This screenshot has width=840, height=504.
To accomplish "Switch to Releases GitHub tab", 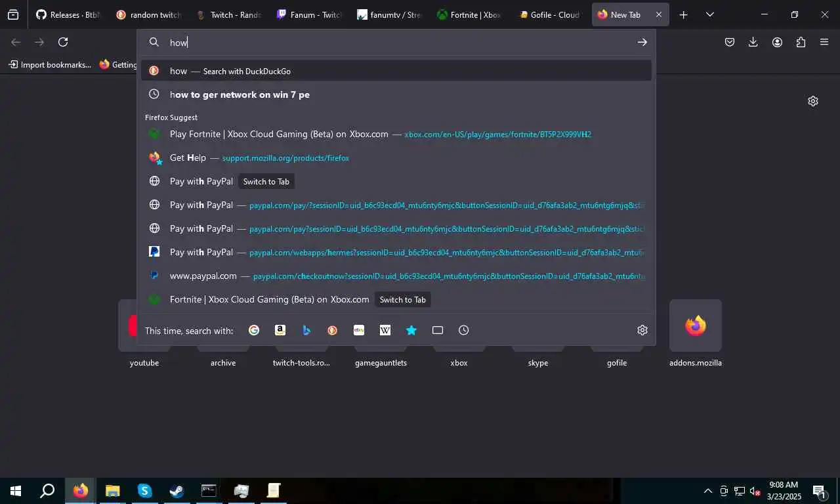I will (68, 14).
